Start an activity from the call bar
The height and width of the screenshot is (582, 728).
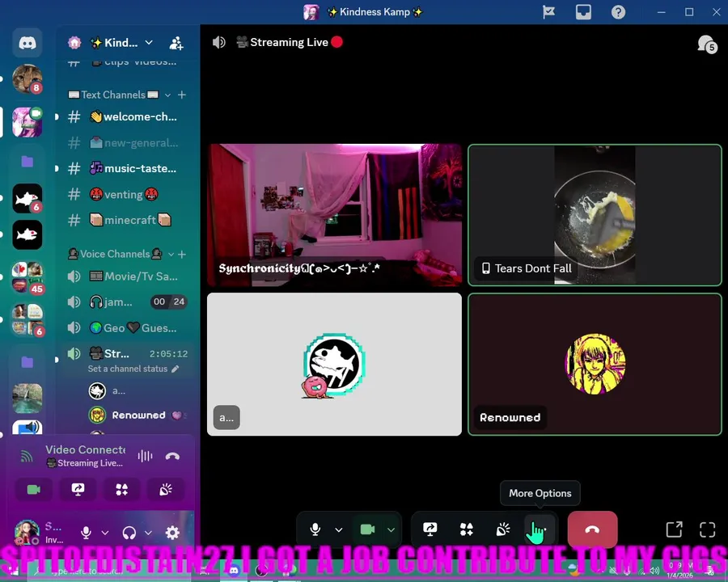[x=466, y=529]
